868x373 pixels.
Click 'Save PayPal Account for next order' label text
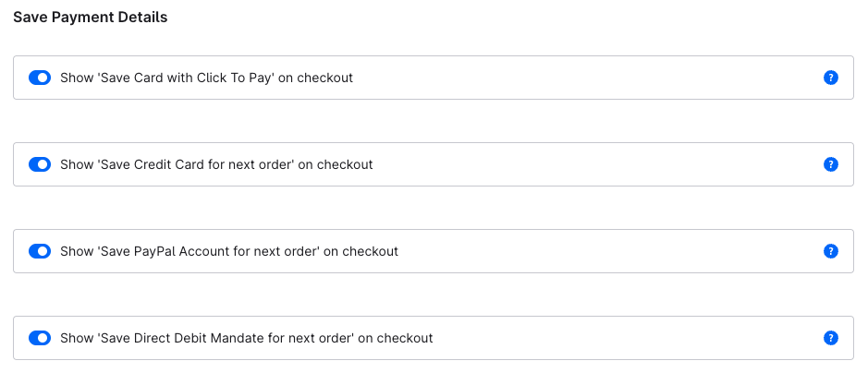coord(229,251)
